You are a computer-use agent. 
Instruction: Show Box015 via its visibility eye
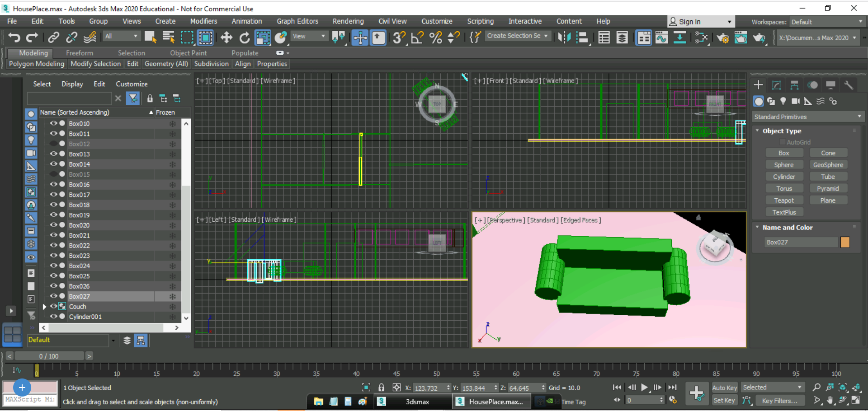click(53, 174)
